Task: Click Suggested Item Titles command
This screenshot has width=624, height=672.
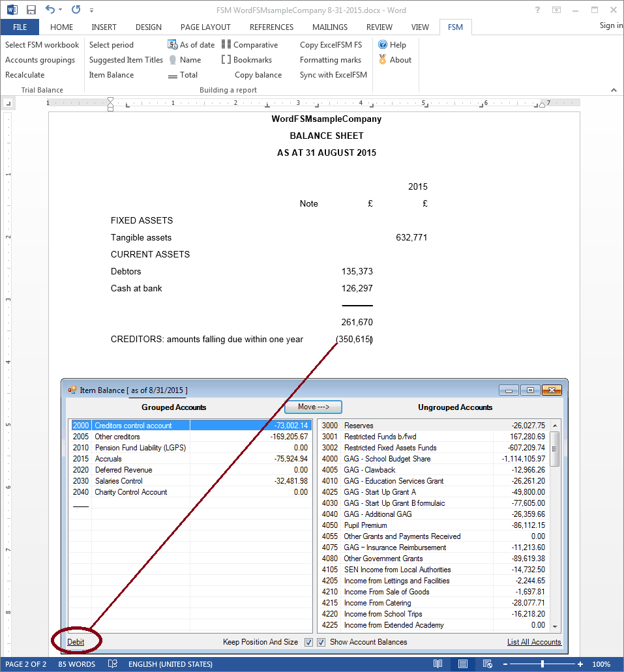Action: 126,59
